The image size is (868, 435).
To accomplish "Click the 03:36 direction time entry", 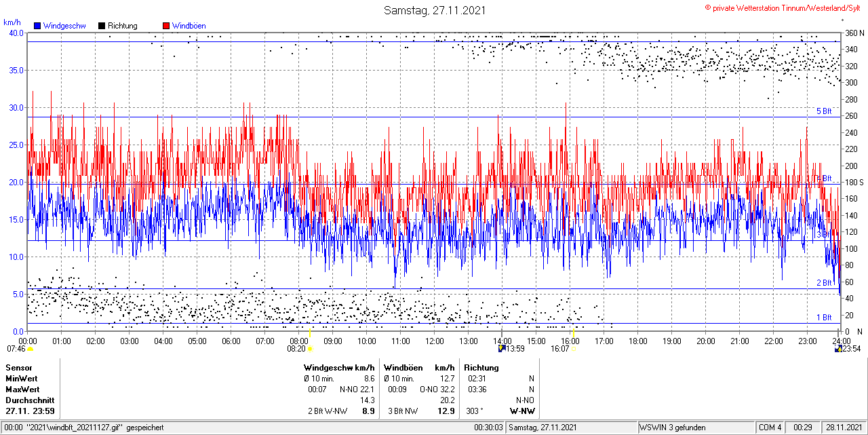I will pyautogui.click(x=476, y=389).
